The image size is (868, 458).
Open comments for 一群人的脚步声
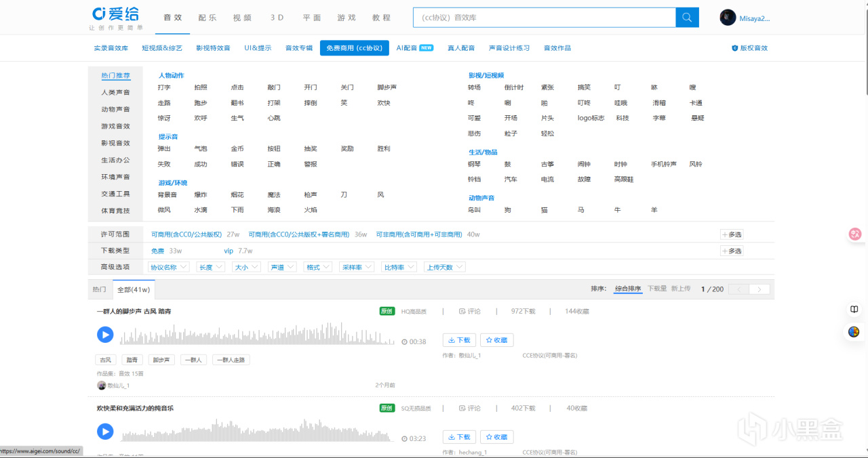coord(469,312)
